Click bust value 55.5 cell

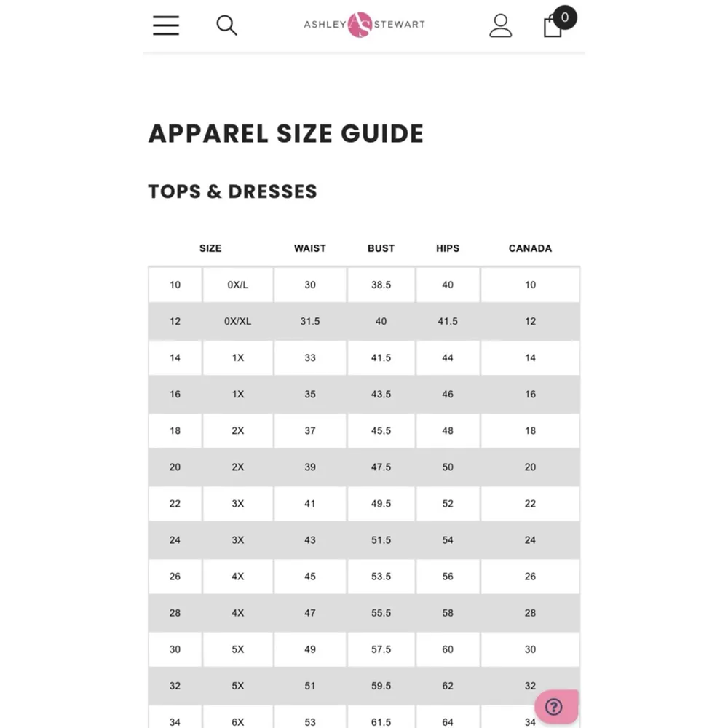point(381,612)
